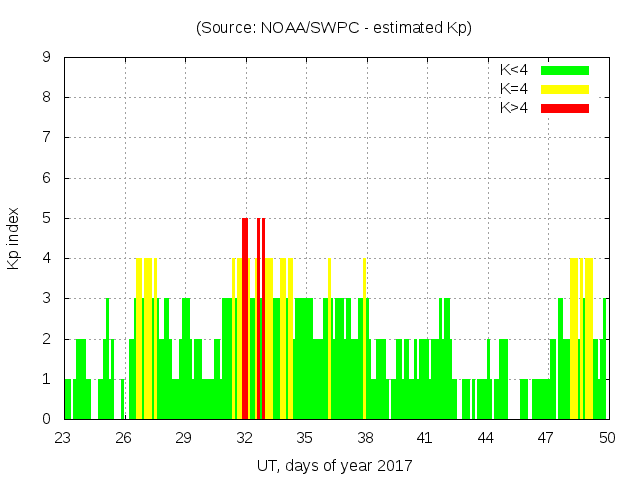Screen dimensions: 640x480
Task: Click the 'UT, days of year 2017' axis label
Action: [x=334, y=465]
